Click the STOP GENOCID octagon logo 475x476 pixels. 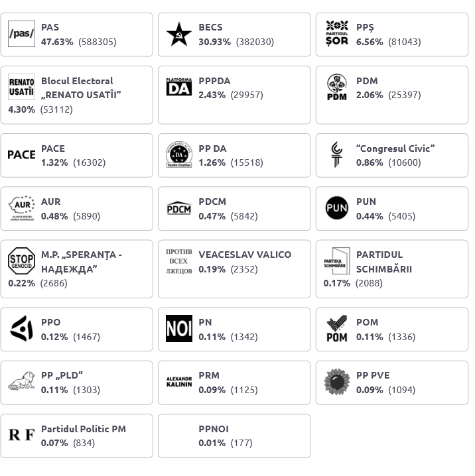pos(21,261)
